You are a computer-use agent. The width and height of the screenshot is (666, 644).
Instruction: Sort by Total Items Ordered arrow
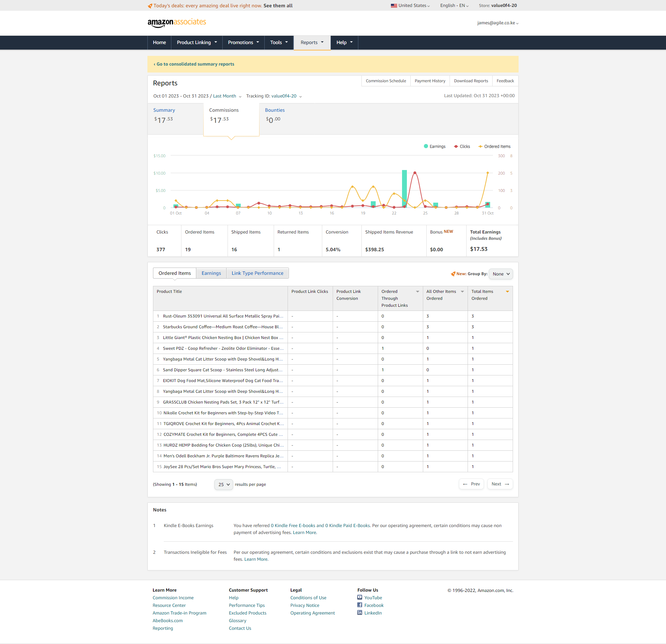(507, 291)
